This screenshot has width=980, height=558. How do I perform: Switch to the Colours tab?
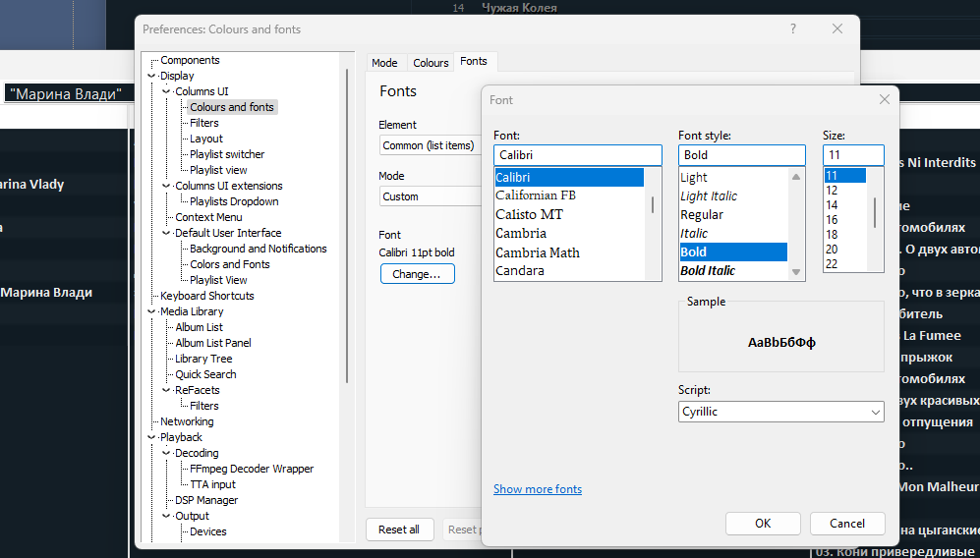431,63
